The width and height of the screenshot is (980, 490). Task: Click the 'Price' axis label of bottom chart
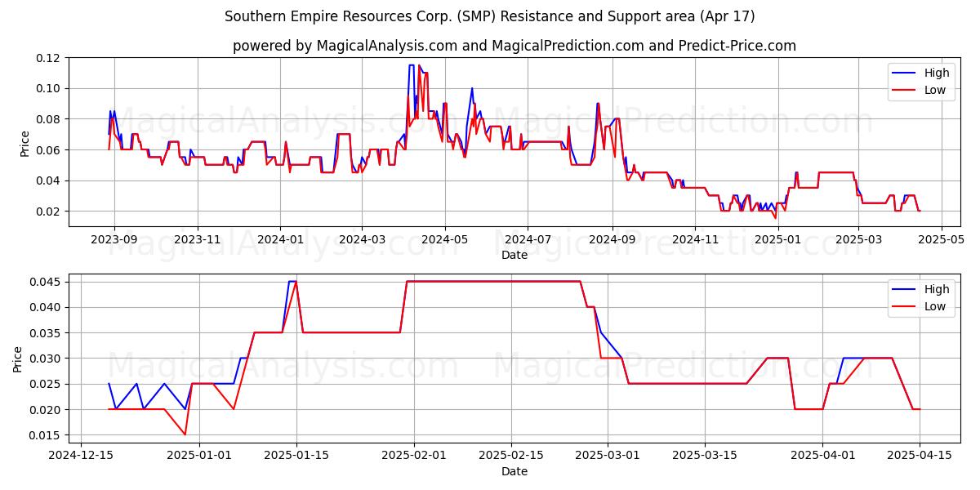click(18, 359)
